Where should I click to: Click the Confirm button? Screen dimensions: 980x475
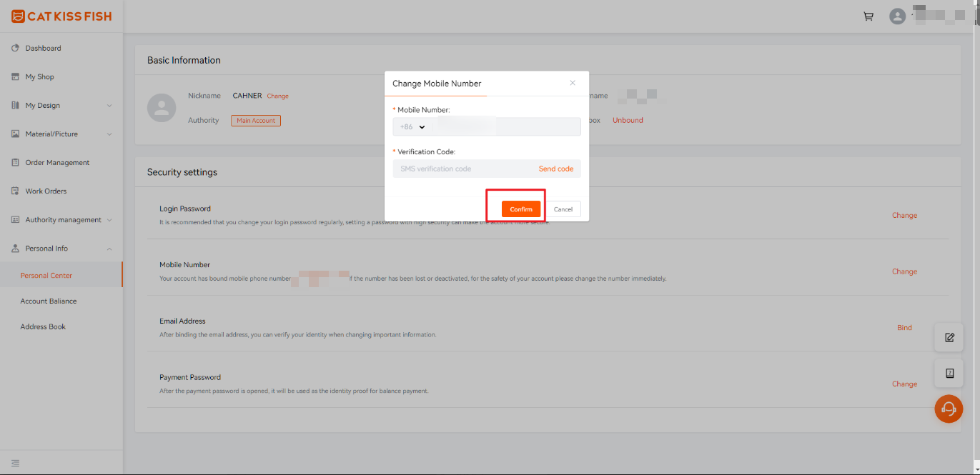[x=521, y=209]
